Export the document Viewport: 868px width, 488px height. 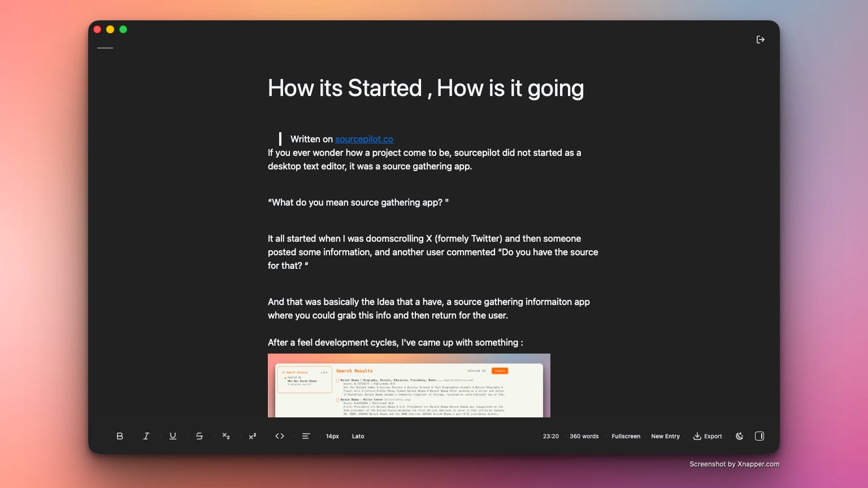708,436
